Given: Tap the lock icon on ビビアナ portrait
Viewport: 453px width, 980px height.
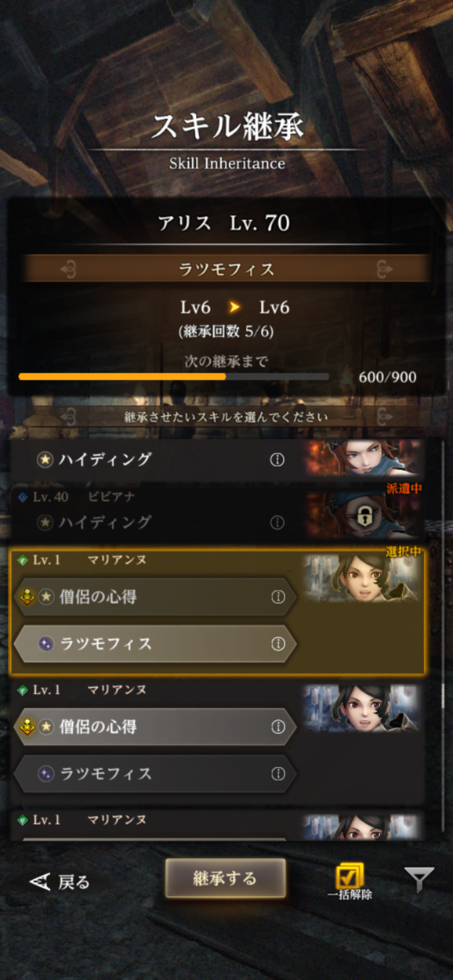Looking at the screenshot, I should 364,516.
